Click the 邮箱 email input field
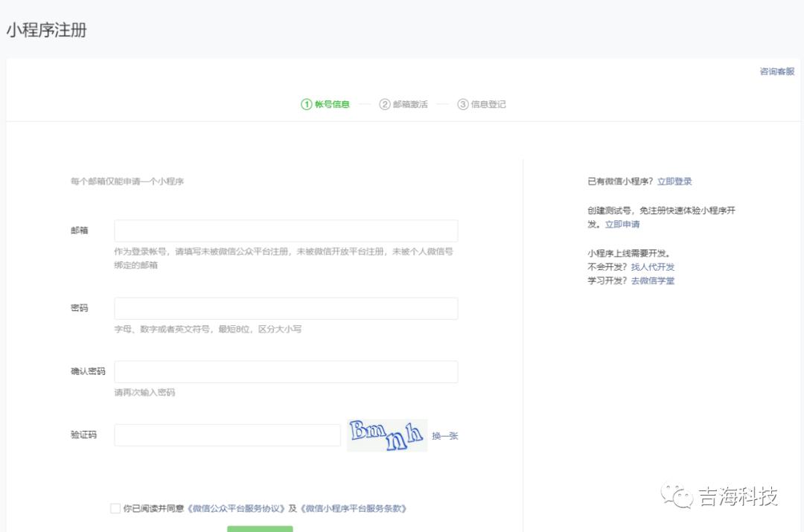804x532 pixels. pos(285,230)
